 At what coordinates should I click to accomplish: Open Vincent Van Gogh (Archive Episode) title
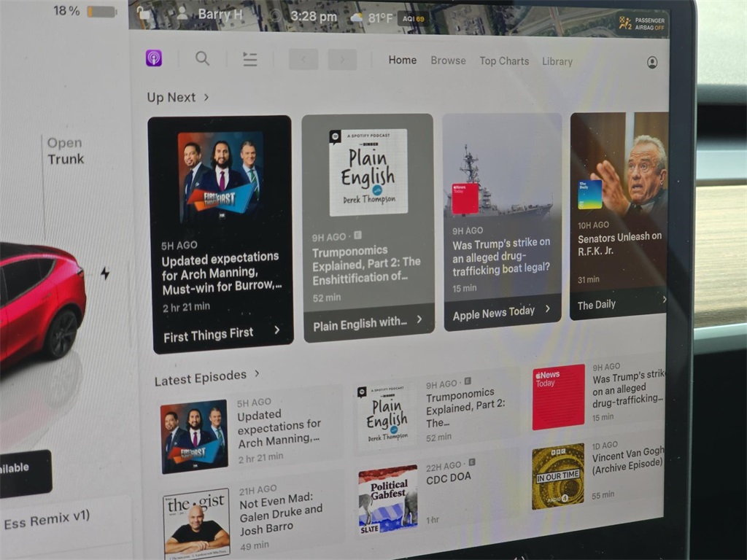pos(628,462)
